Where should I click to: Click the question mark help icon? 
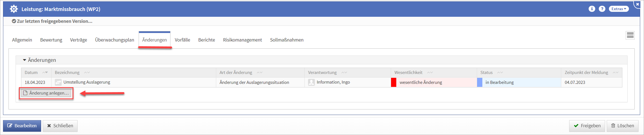(602, 9)
